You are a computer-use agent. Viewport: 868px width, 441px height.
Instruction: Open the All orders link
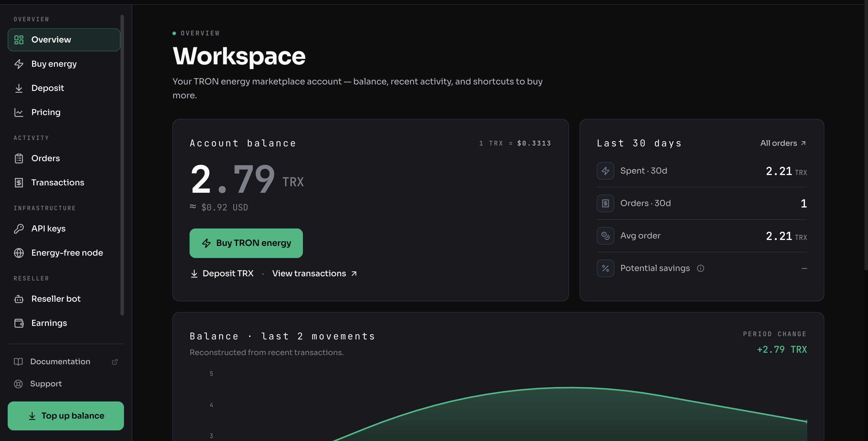783,143
